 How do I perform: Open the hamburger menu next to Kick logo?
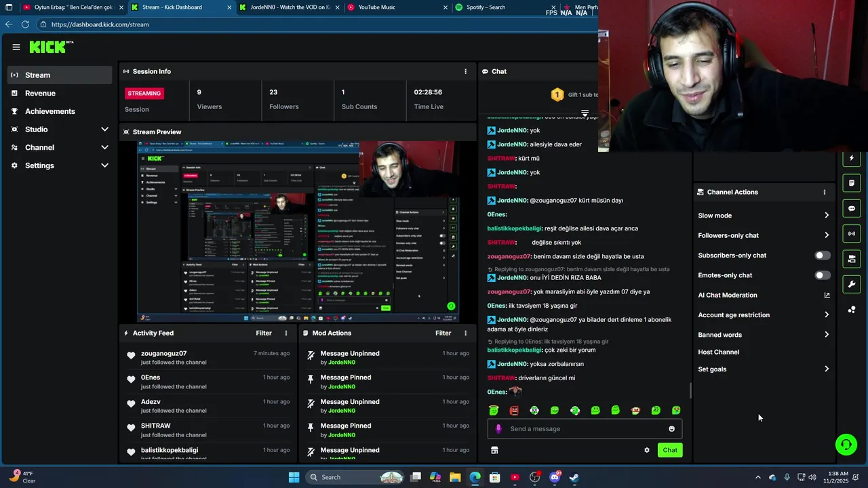click(16, 47)
